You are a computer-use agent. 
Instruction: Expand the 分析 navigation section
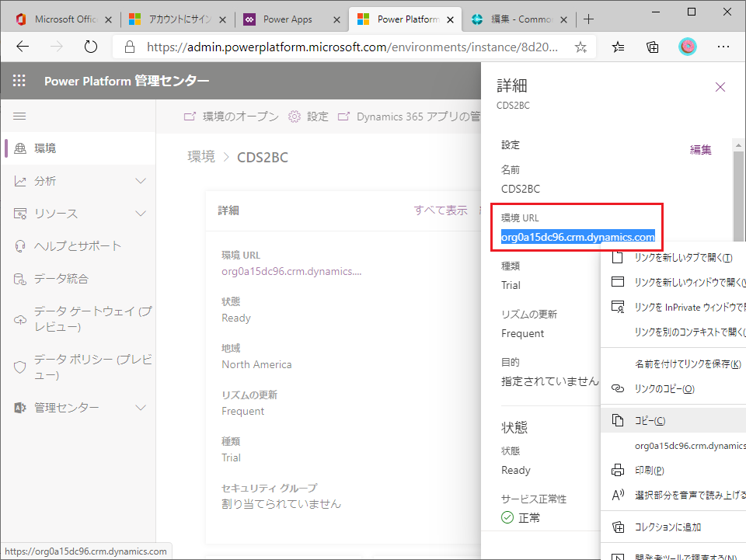pyautogui.click(x=141, y=181)
